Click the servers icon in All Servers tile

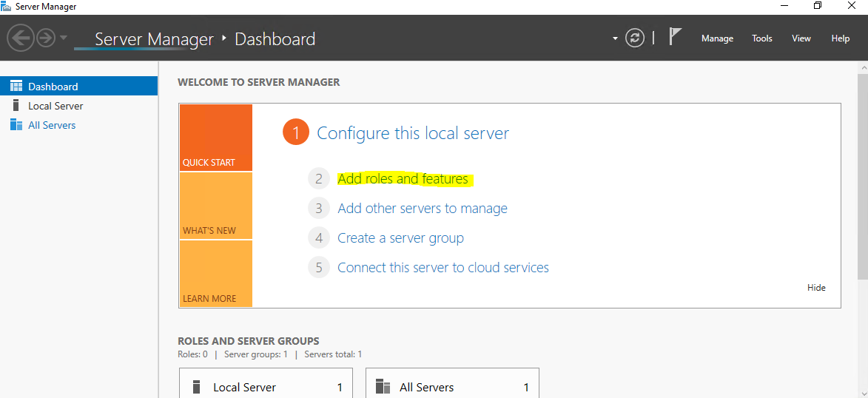point(383,386)
